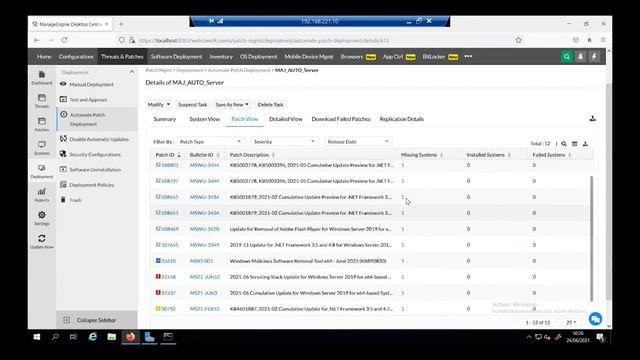Select the Patch View tab
Image resolution: width=640 pixels, height=360 pixels.
244,119
